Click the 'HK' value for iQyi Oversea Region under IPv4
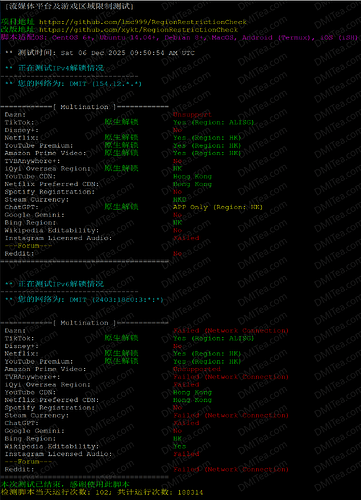The height and width of the screenshot is (500, 361). pyautogui.click(x=177, y=169)
